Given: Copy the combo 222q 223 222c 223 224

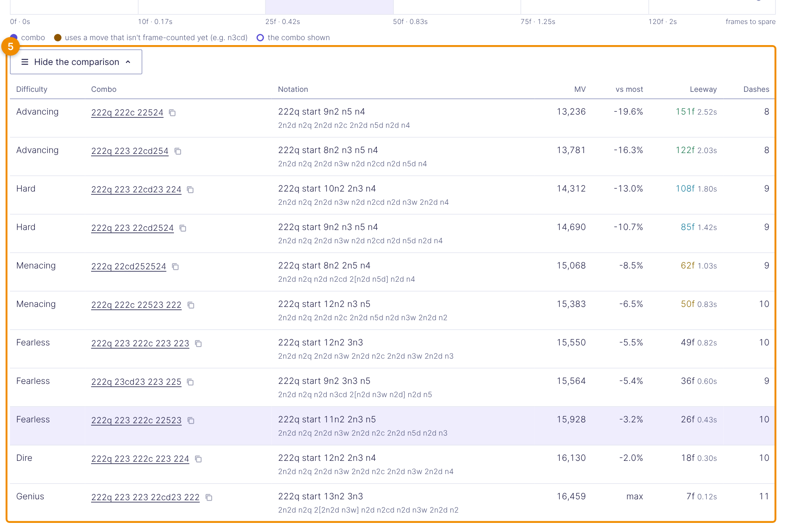Looking at the screenshot, I should click(x=199, y=459).
